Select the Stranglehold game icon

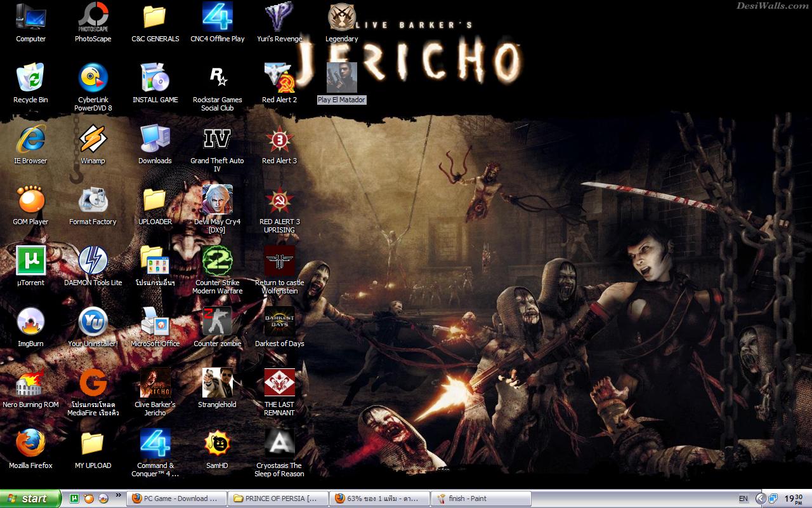point(217,383)
